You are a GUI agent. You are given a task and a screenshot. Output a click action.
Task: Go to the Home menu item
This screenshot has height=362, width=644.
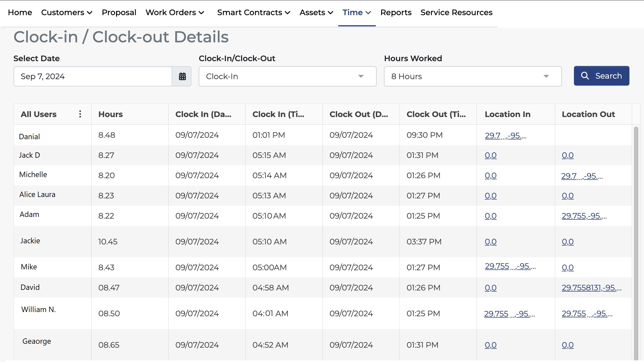tap(20, 12)
